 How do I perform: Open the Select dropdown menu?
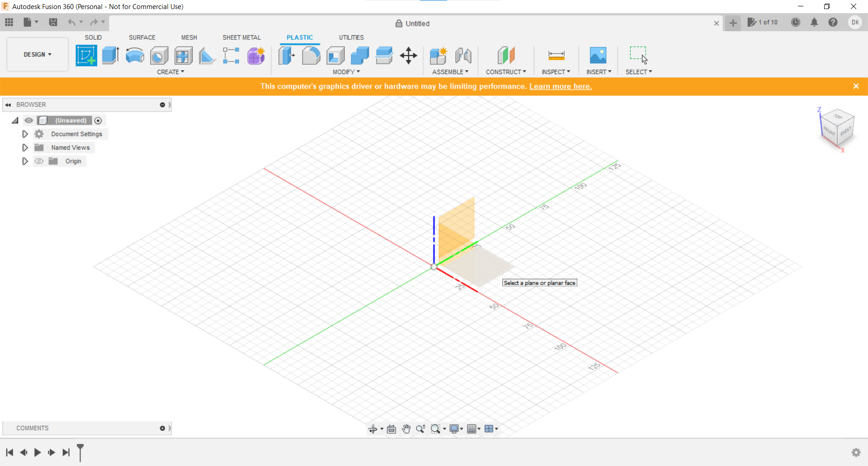(x=639, y=72)
